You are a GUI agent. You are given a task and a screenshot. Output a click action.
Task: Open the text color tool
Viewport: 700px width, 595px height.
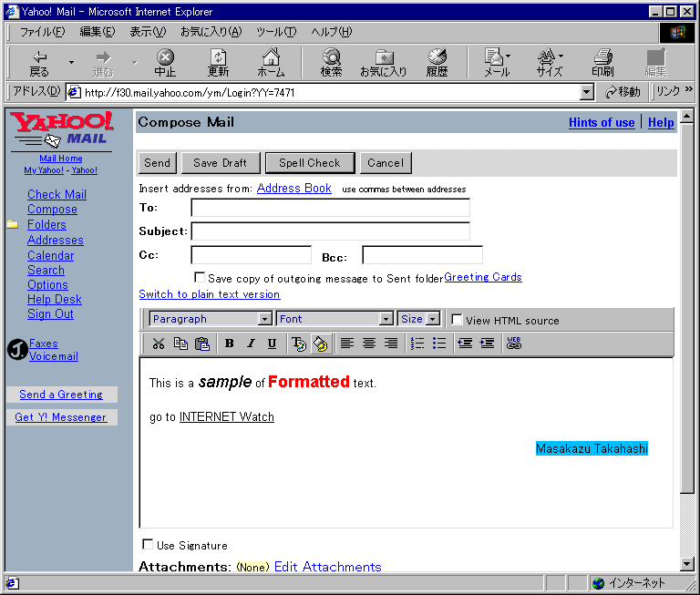[299, 344]
